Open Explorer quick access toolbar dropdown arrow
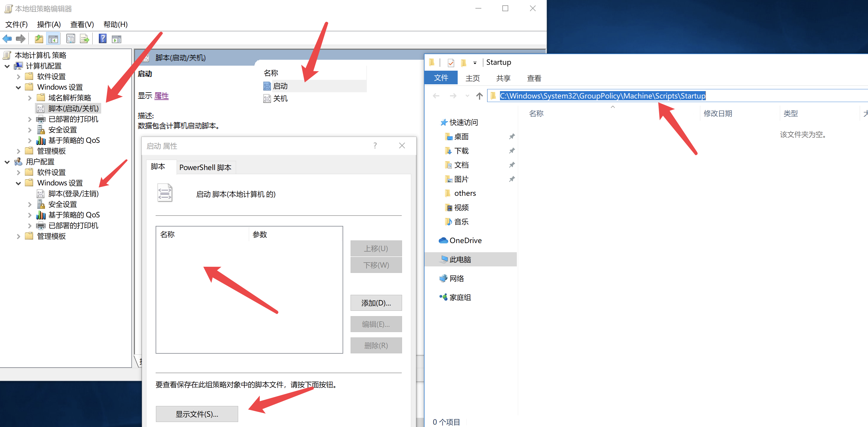Viewport: 868px width, 427px height. pyautogui.click(x=475, y=63)
